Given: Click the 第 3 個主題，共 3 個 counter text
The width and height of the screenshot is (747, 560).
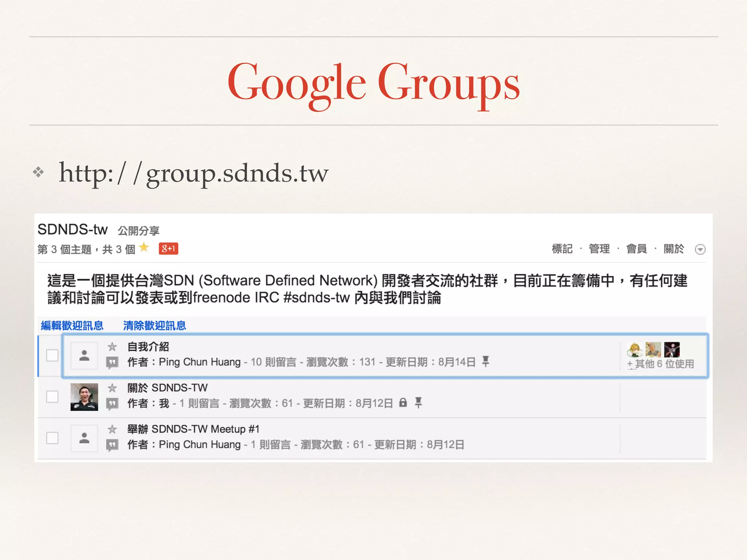Looking at the screenshot, I should click(x=86, y=249).
